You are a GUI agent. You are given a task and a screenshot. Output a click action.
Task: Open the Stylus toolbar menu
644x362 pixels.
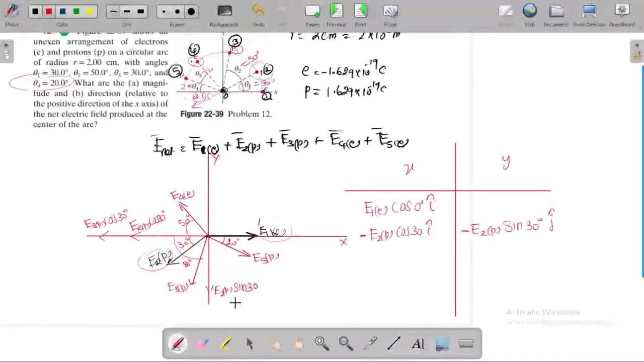12,14
